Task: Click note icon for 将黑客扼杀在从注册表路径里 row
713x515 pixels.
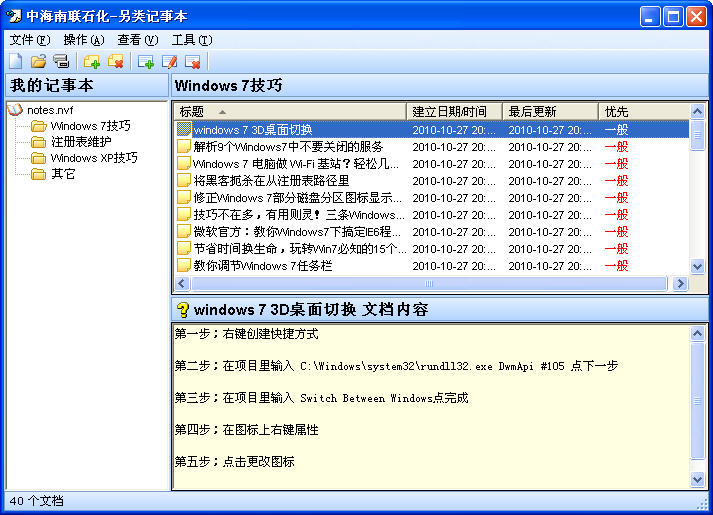Action: point(184,180)
